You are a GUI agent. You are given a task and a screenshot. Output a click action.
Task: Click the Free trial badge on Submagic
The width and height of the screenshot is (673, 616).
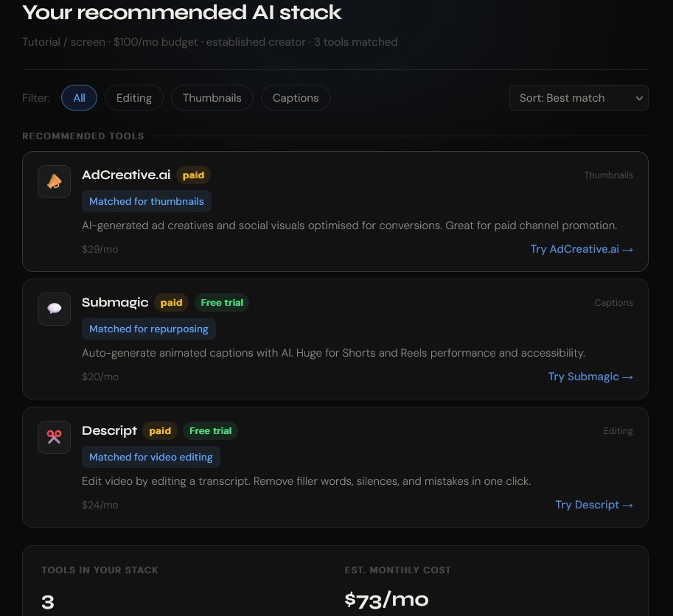click(222, 303)
